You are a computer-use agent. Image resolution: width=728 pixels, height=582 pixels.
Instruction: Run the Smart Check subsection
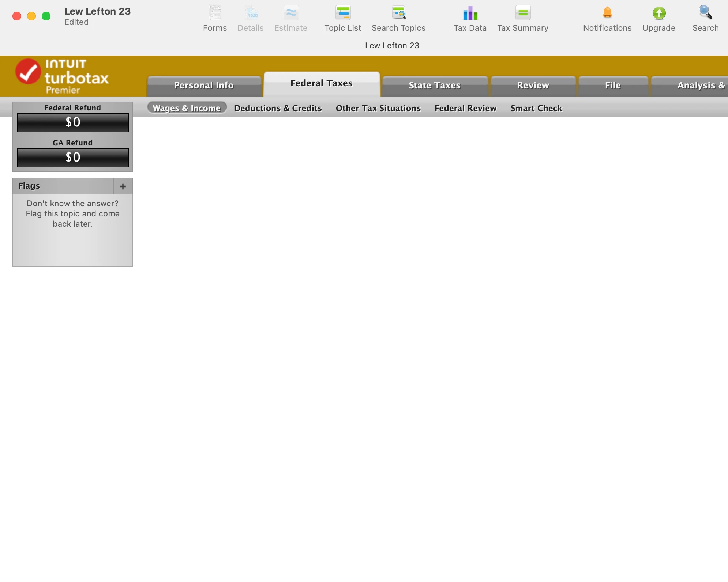[x=536, y=108]
